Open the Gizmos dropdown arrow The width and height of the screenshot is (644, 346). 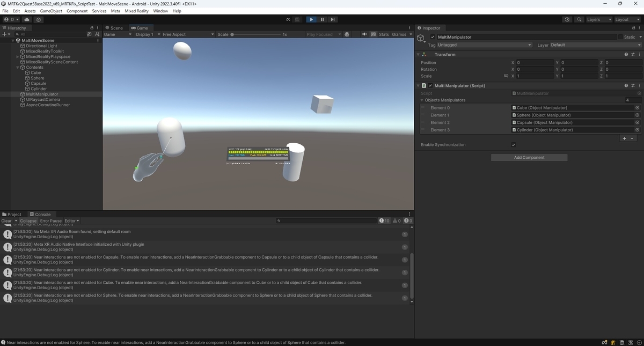[x=411, y=34]
